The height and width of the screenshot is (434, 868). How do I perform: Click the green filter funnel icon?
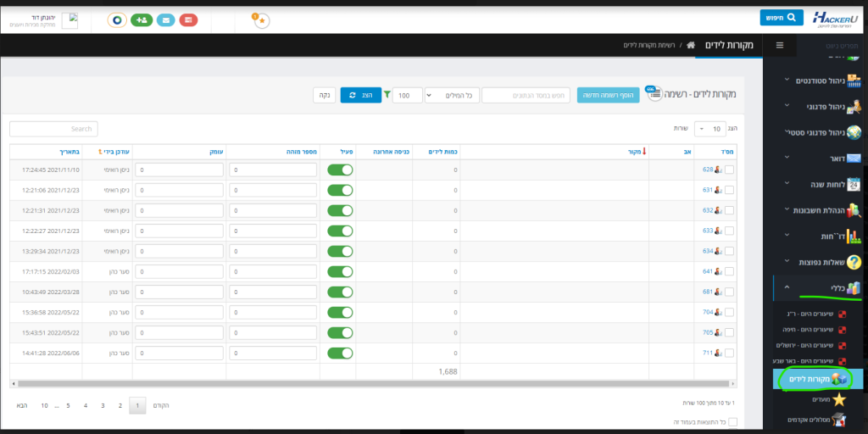tap(387, 95)
